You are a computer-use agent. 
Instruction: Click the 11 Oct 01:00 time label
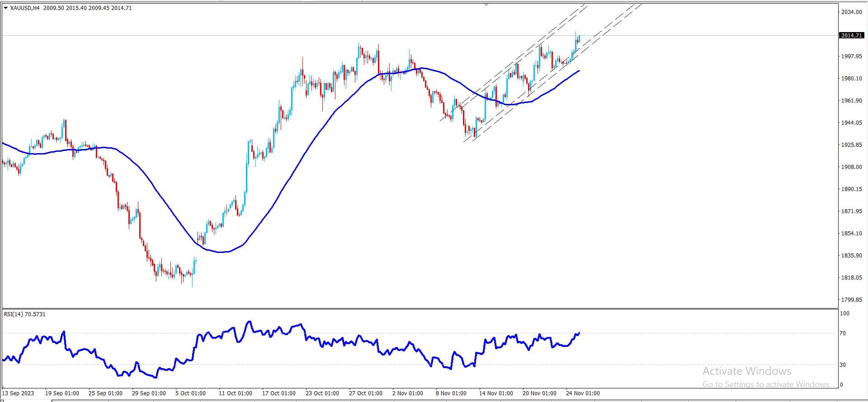[236, 393]
